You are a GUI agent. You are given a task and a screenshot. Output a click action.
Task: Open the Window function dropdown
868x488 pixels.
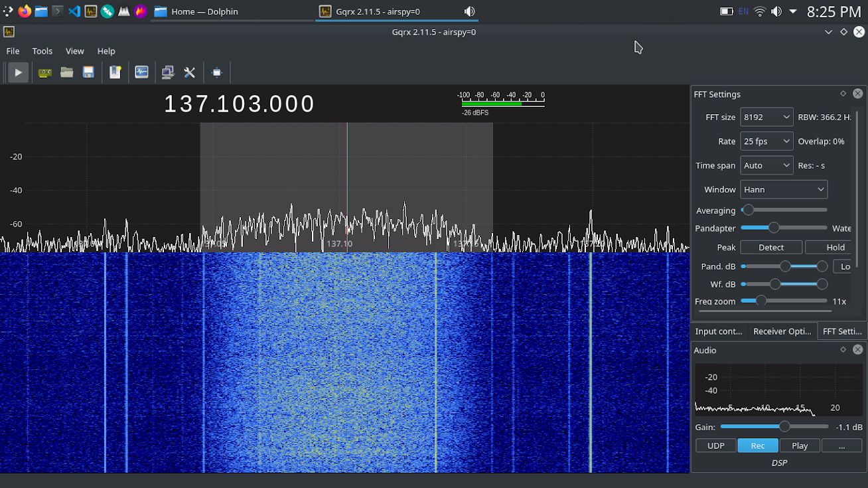click(x=784, y=189)
